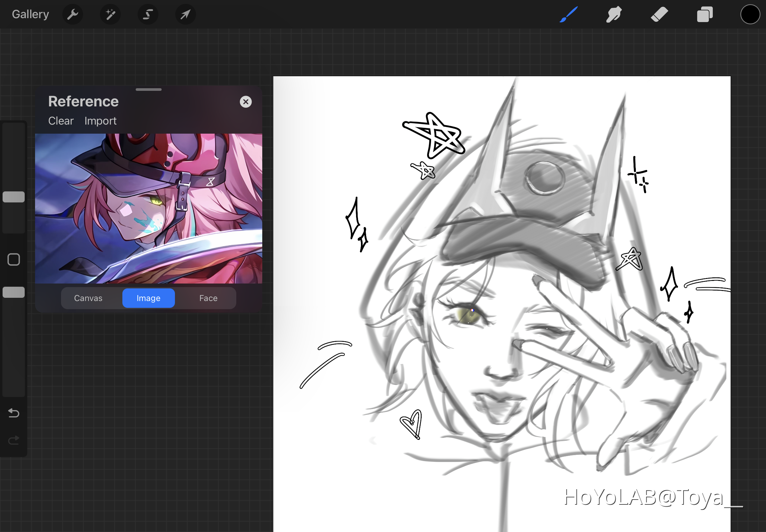Screen dimensions: 766x532
Task: Clear the current reference image
Action: 61,121
